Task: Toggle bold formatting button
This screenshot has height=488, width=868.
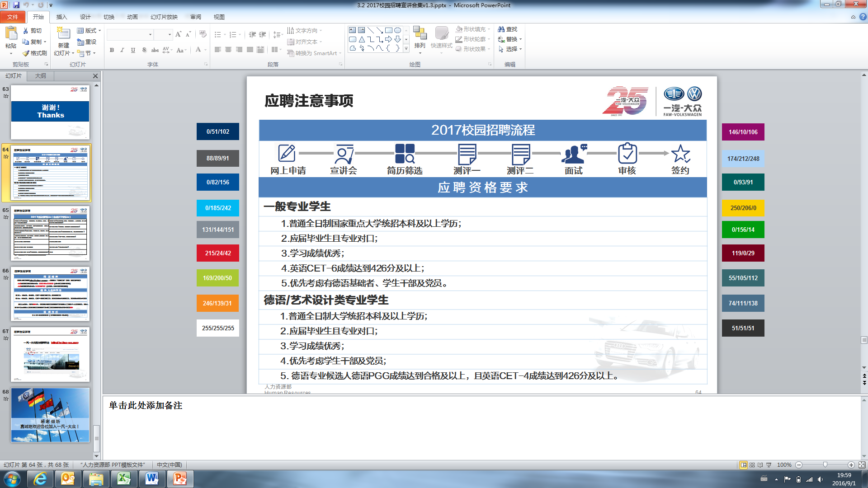Action: point(112,50)
